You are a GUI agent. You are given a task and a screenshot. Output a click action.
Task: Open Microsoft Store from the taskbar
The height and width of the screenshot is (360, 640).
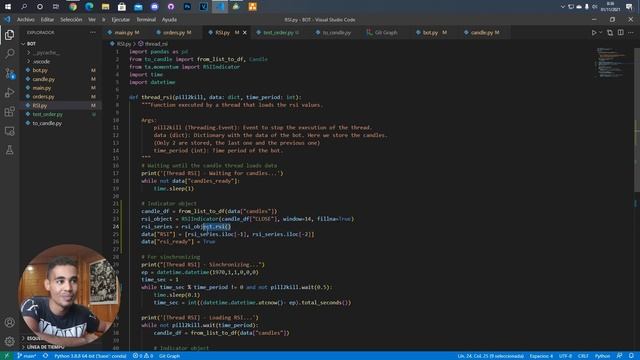coord(122,7)
